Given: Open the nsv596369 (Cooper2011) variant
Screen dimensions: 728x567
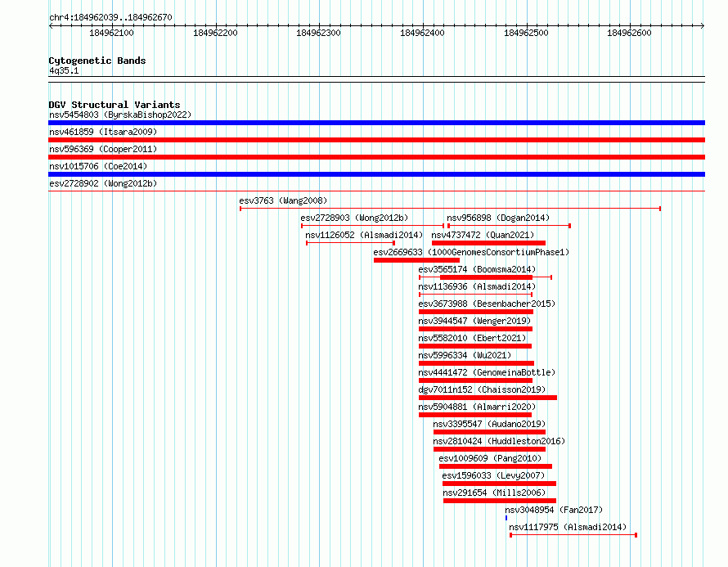Looking at the screenshot, I should click(x=103, y=149).
